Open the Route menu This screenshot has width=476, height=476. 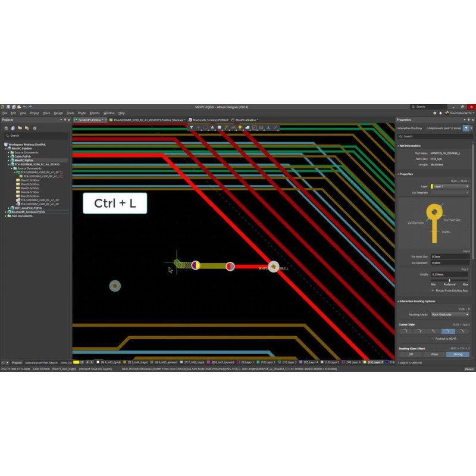pyautogui.click(x=82, y=112)
